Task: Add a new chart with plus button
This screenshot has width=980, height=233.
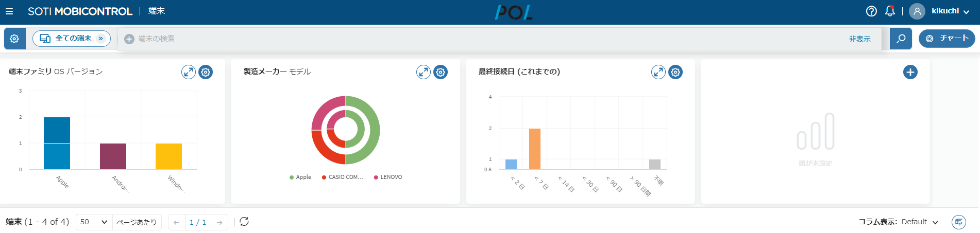Action: tap(910, 72)
